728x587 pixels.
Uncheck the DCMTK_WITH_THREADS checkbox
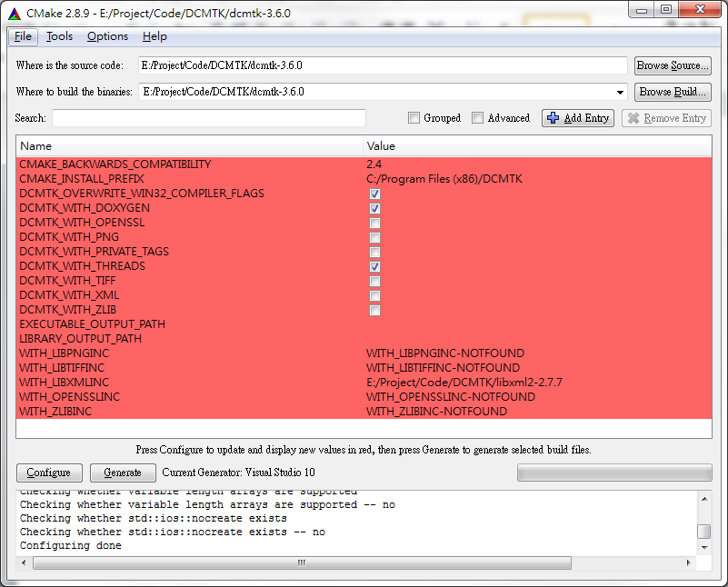coord(374,267)
